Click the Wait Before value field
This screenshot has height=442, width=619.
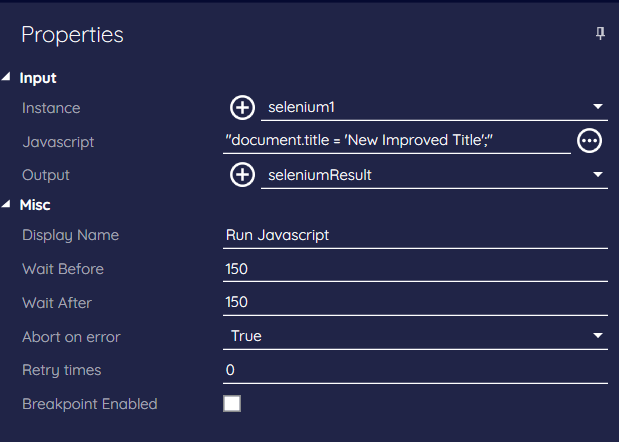pos(415,269)
